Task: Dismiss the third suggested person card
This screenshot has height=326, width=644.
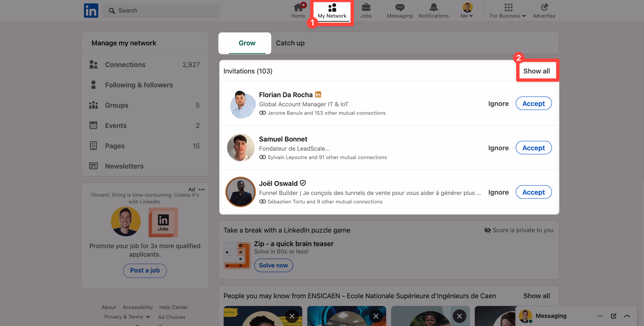Action: 460,316
